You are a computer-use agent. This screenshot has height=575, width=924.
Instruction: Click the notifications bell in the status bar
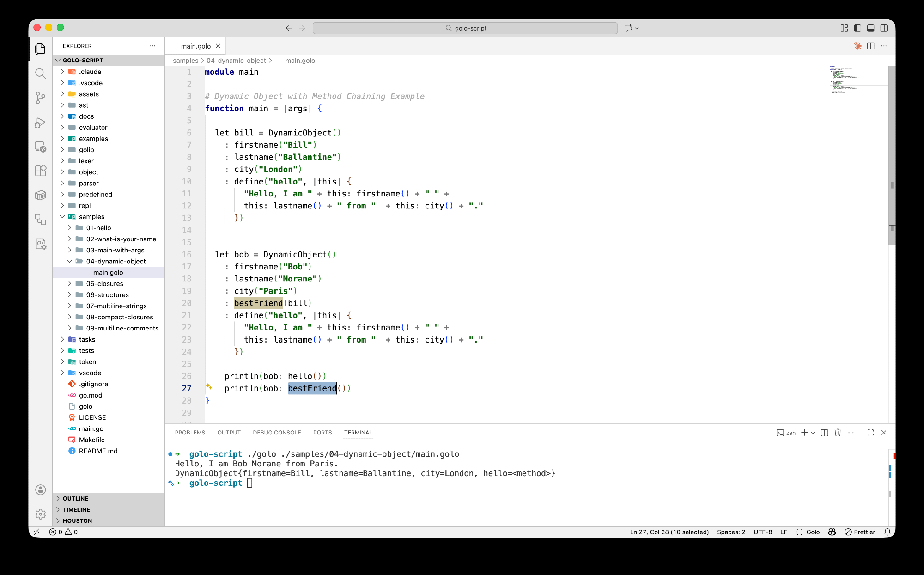point(888,532)
